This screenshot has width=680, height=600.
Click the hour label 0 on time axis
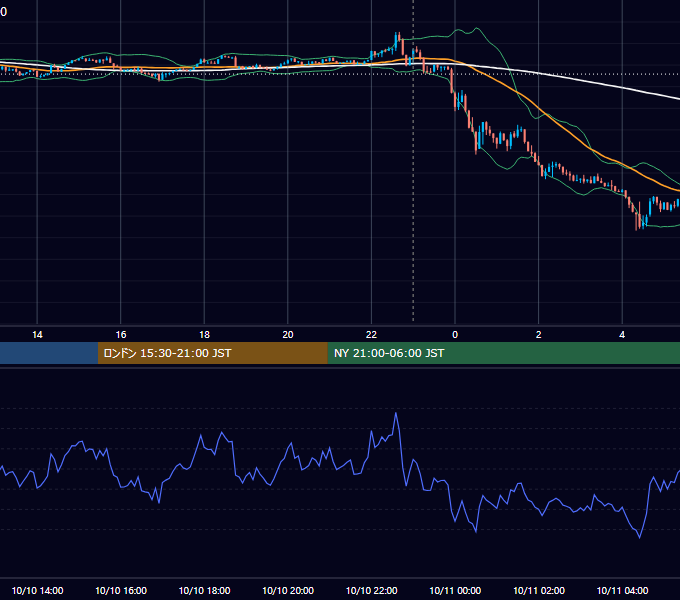pos(455,335)
